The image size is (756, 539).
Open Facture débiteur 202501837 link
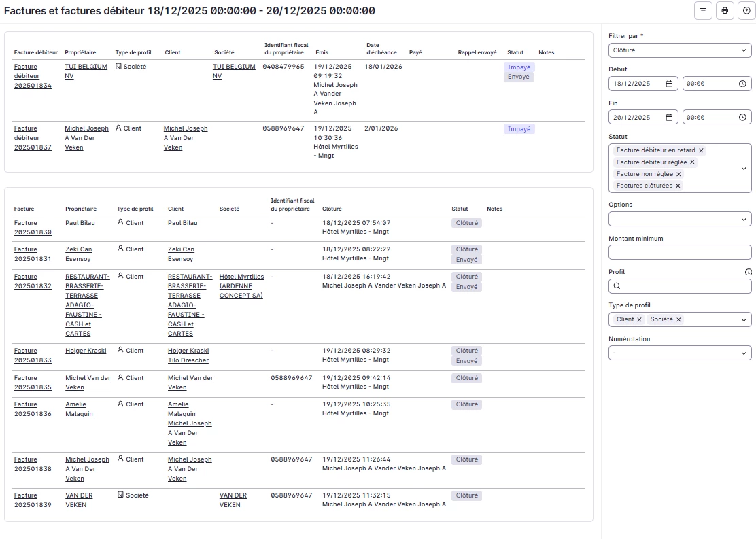pyautogui.click(x=33, y=138)
